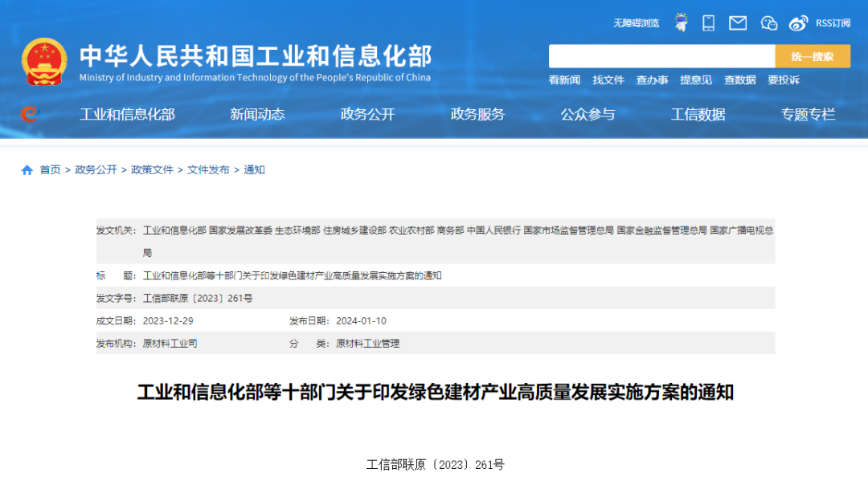868x493 pixels.
Task: Open 政务公开 navigation menu
Action: [x=367, y=115]
